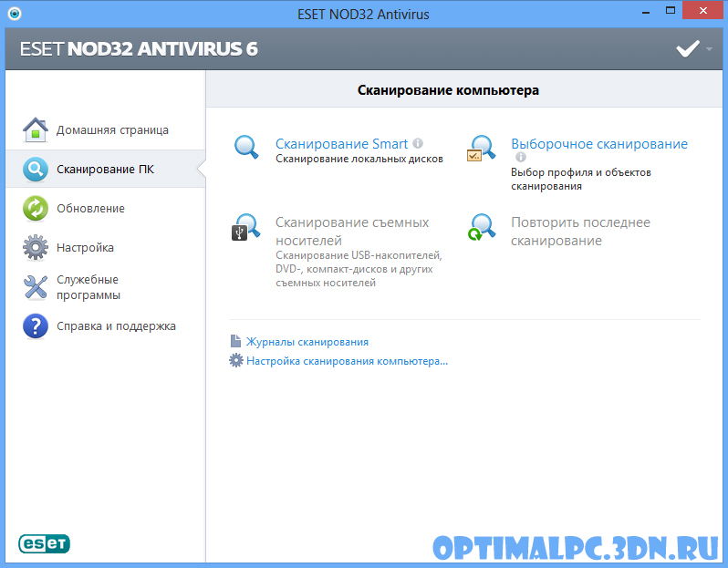This screenshot has width=728, height=568.
Task: Close the ESET NOD32 Antivirus window
Action: (x=703, y=11)
